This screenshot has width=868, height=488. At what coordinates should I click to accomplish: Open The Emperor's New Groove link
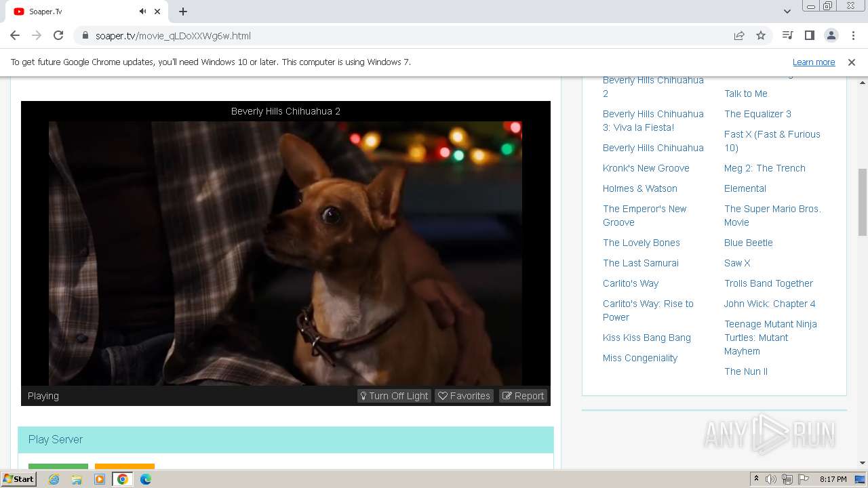pyautogui.click(x=644, y=216)
